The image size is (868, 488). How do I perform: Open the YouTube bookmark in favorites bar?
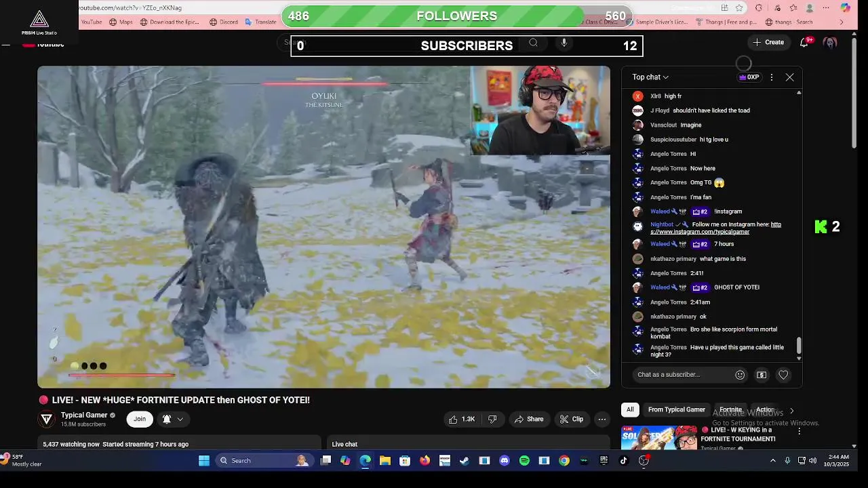92,22
